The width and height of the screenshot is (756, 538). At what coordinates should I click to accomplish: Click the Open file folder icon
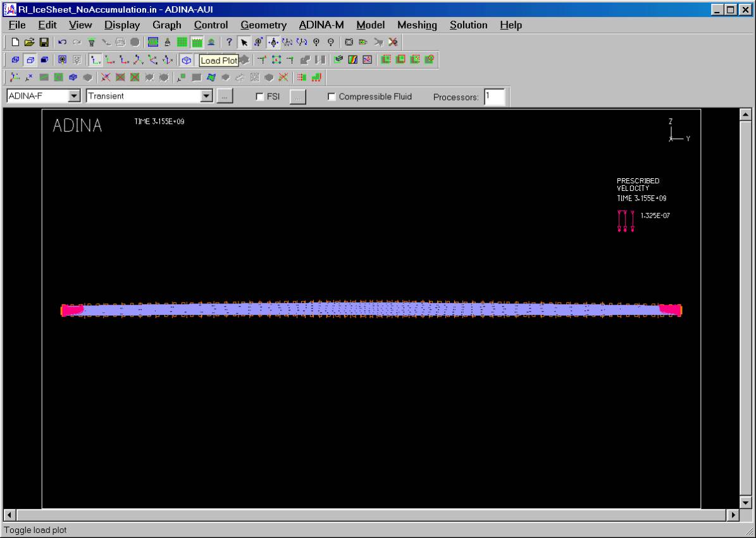click(30, 42)
